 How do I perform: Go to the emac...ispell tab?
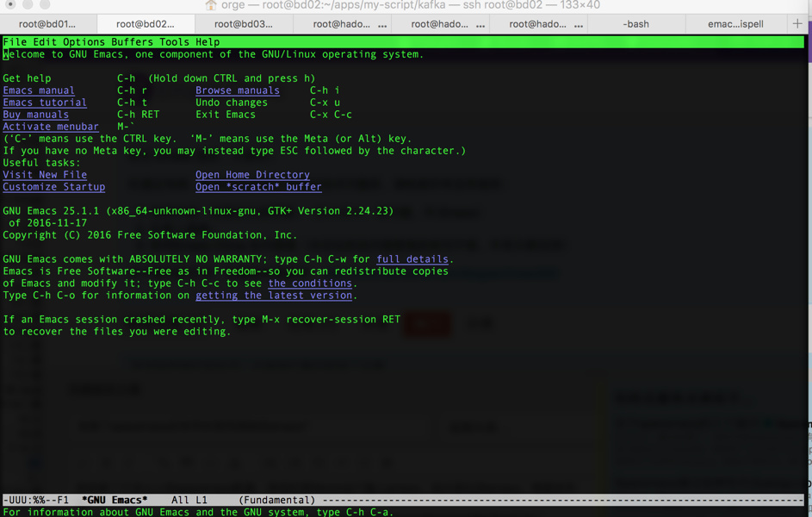click(x=735, y=24)
